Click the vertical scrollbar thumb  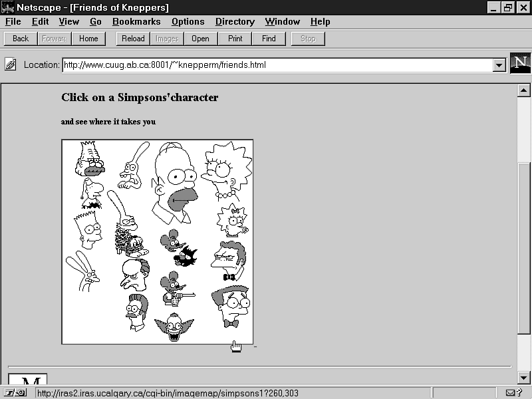click(523, 247)
